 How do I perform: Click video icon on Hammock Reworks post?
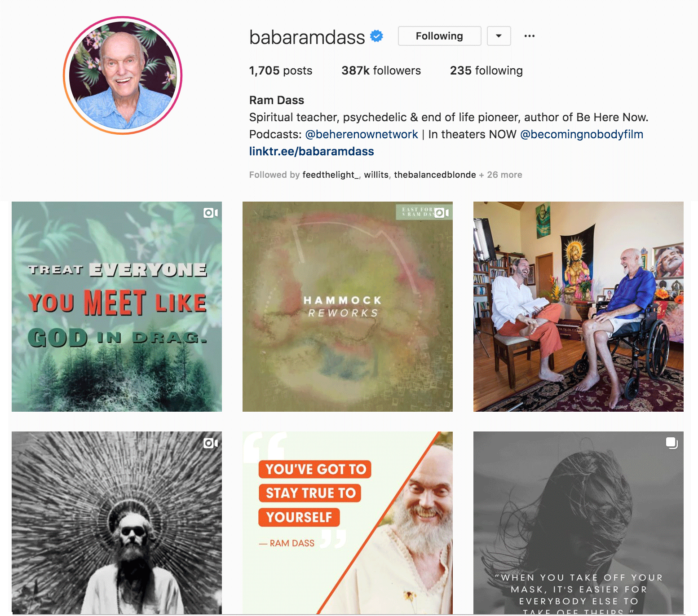point(442,213)
